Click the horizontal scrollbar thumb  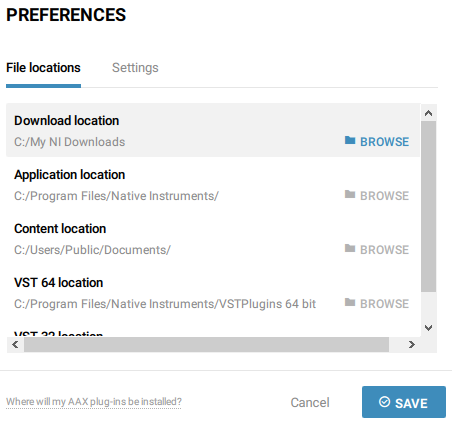[x=206, y=344]
